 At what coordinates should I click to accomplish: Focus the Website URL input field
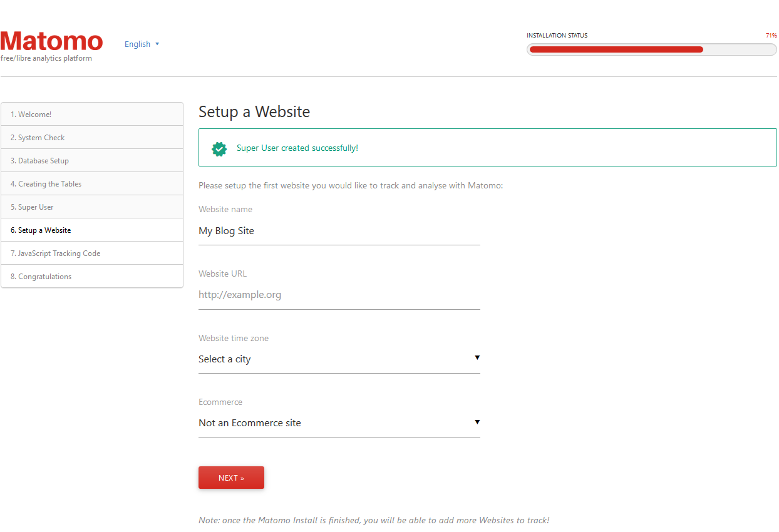pyautogui.click(x=339, y=295)
